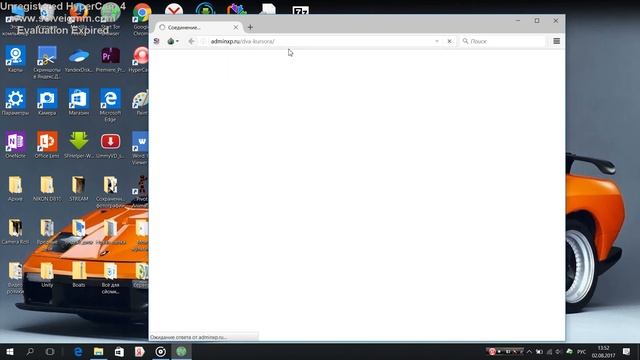Screen dimensions: 640x360
Task: Open OneNote from desktop
Action: tap(16, 145)
